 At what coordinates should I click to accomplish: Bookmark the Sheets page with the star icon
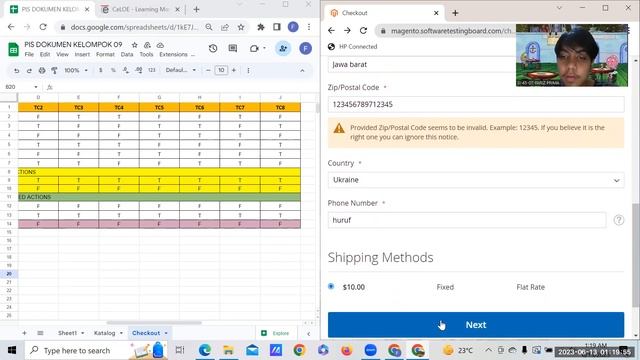[x=241, y=27]
